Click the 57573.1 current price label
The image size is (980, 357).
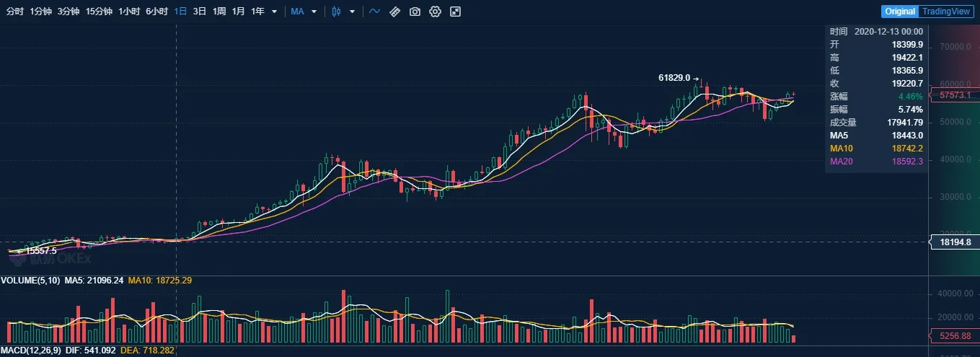click(x=954, y=95)
